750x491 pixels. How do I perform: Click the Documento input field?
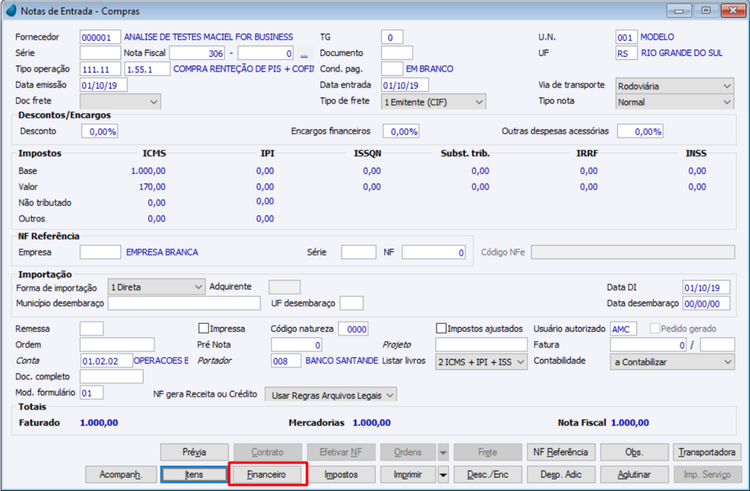(x=397, y=53)
